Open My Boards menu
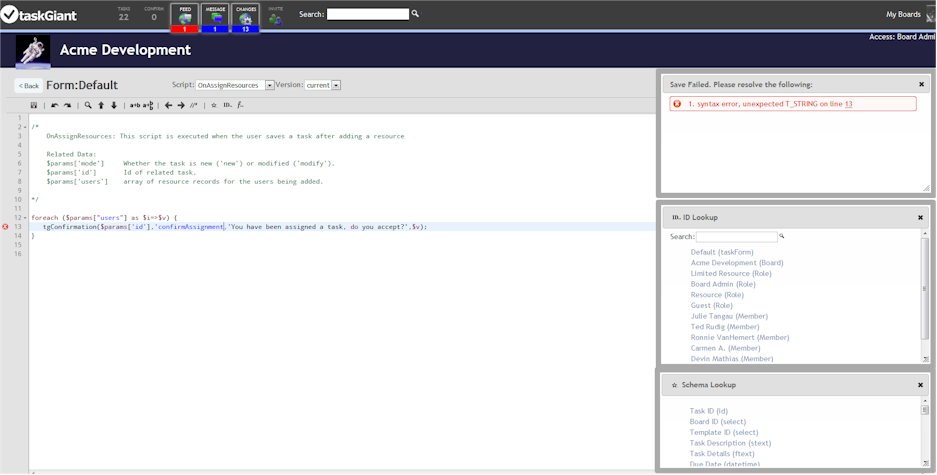937x475 pixels. (902, 14)
